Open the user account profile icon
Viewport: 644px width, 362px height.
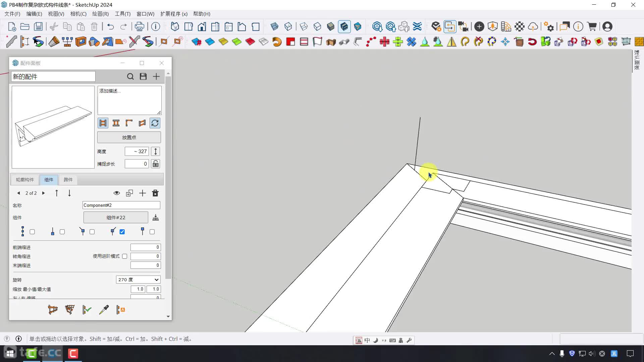coord(607,26)
